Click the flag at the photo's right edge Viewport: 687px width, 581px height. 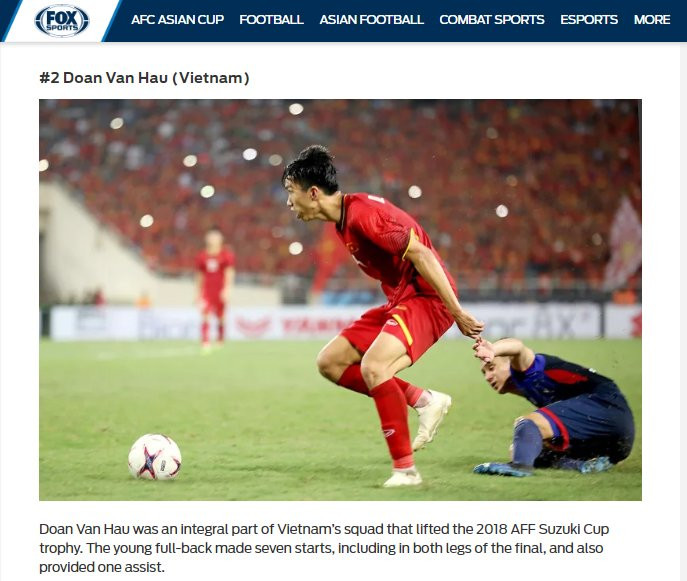point(623,245)
